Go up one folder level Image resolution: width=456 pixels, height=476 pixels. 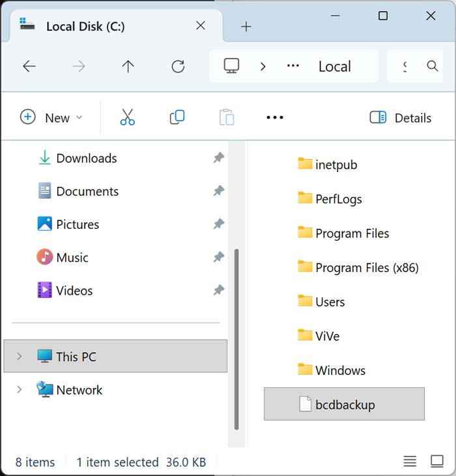(128, 67)
